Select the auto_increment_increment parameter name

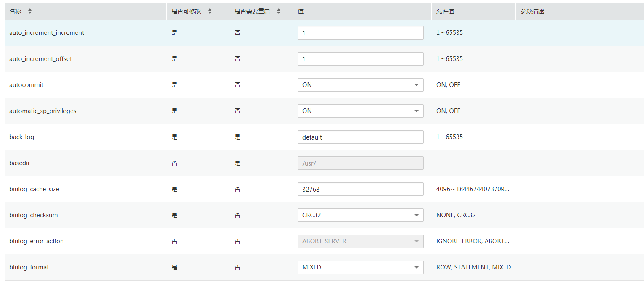point(47,33)
